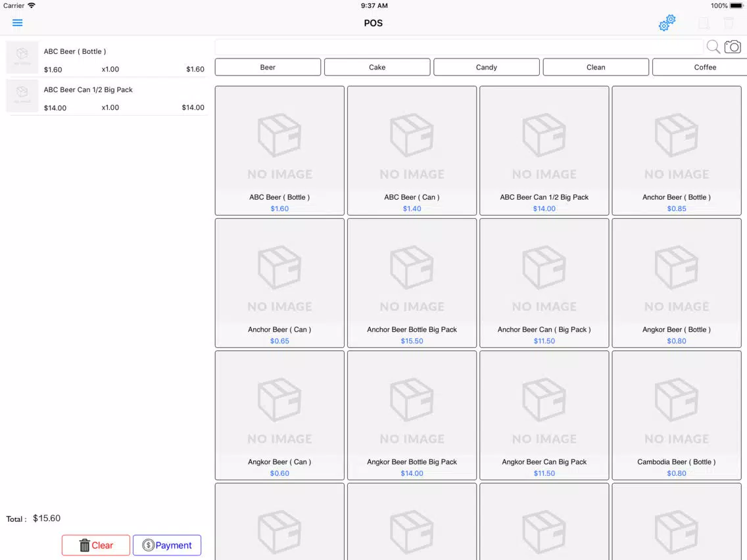Tap cart thumbnail of ABC Beer Can 1/2 Big Pack
The width and height of the screenshot is (747, 560).
(x=22, y=95)
